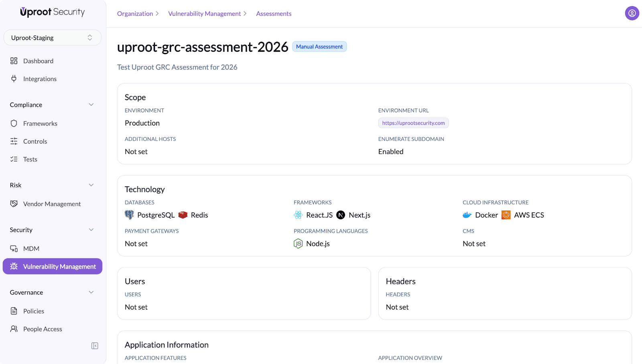Open the Uproot-Staging organization selector
Image resolution: width=642 pixels, height=364 pixels.
pyautogui.click(x=52, y=38)
